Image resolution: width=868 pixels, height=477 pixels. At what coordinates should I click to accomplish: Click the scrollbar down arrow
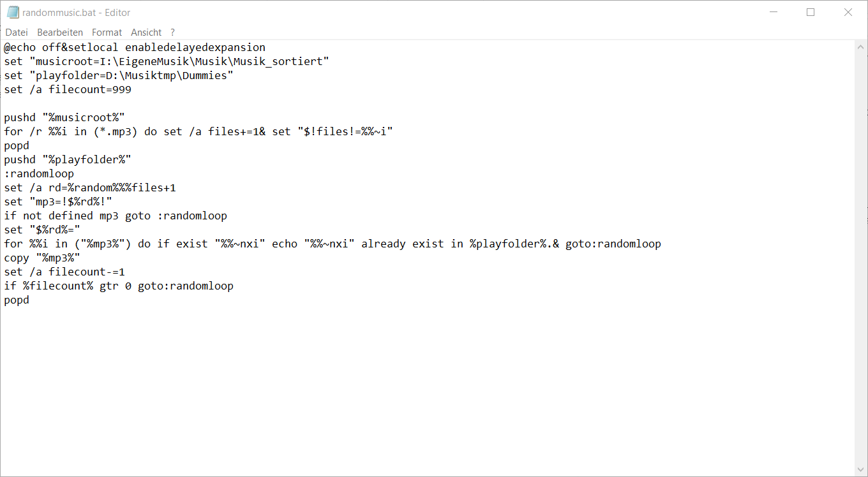pyautogui.click(x=861, y=470)
